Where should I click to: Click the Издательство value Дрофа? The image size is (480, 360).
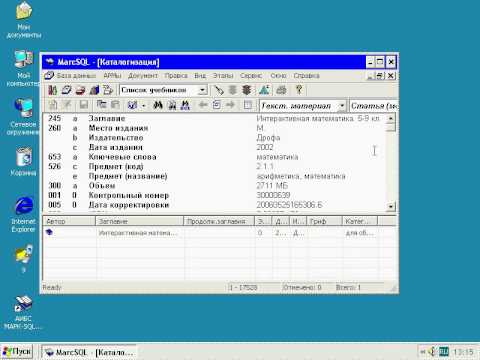pyautogui.click(x=268, y=138)
